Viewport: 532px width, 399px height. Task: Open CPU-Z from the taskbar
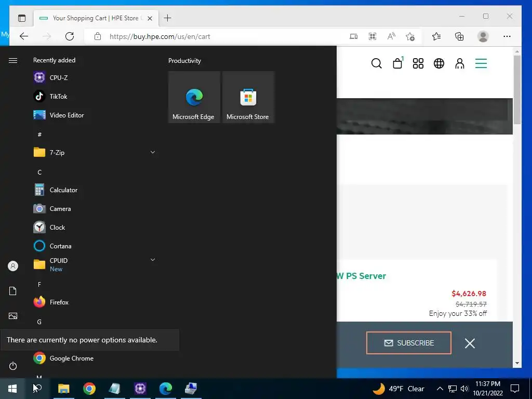140,389
